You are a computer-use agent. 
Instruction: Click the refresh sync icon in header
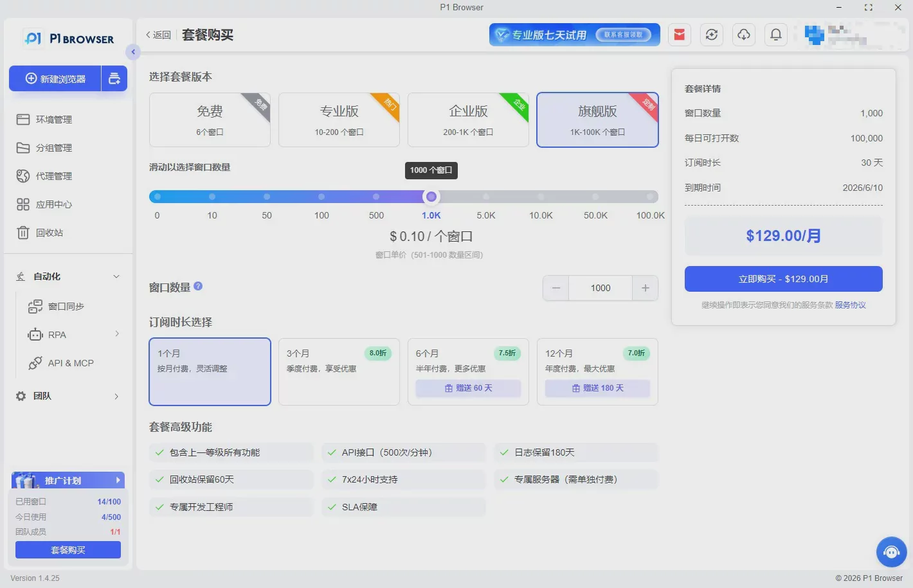pyautogui.click(x=712, y=35)
